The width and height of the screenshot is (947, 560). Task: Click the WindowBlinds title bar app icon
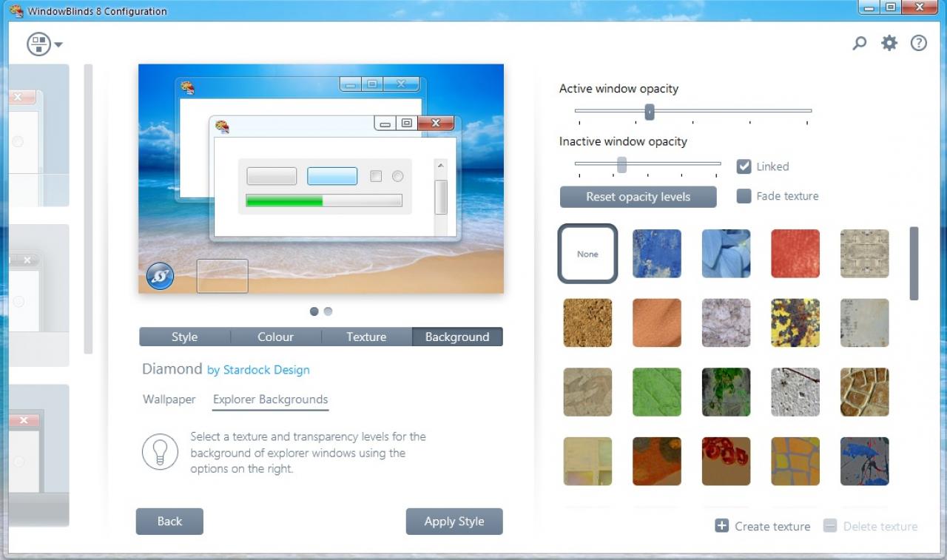pyautogui.click(x=16, y=11)
